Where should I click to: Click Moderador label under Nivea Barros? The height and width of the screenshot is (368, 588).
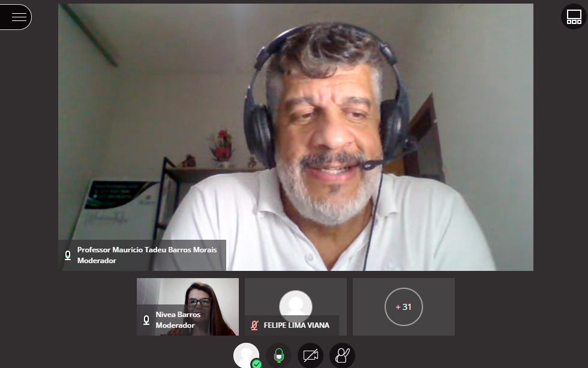[x=175, y=325]
